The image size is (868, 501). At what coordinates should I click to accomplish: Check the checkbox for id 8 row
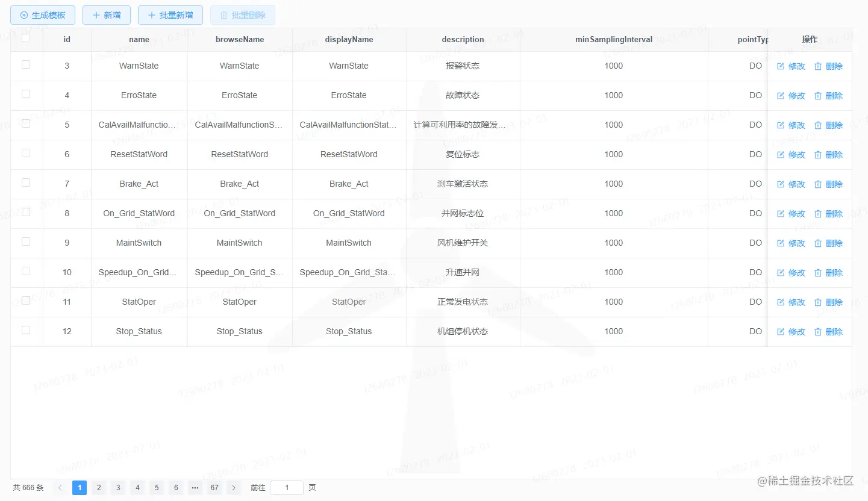(26, 212)
